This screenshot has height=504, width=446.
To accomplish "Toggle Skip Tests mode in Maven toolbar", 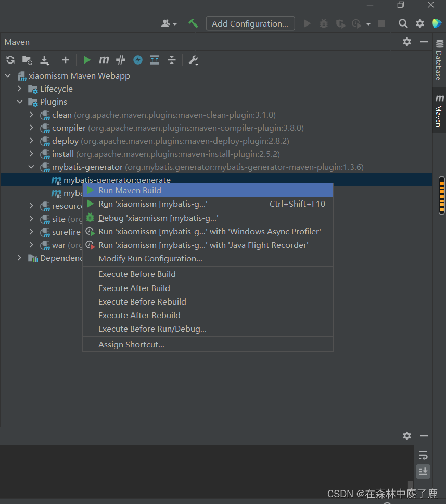I will (x=121, y=60).
